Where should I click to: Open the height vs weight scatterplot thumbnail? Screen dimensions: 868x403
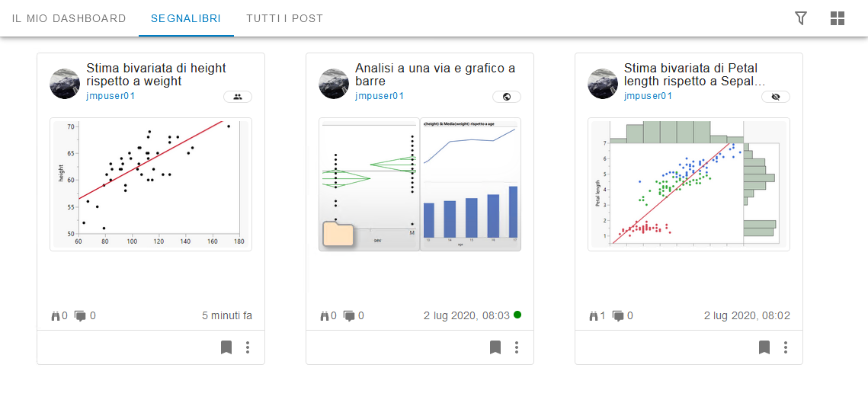(151, 184)
